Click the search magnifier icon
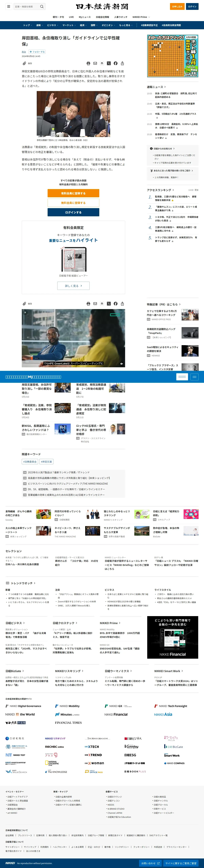This screenshot has height=868, width=204. click(42, 6)
